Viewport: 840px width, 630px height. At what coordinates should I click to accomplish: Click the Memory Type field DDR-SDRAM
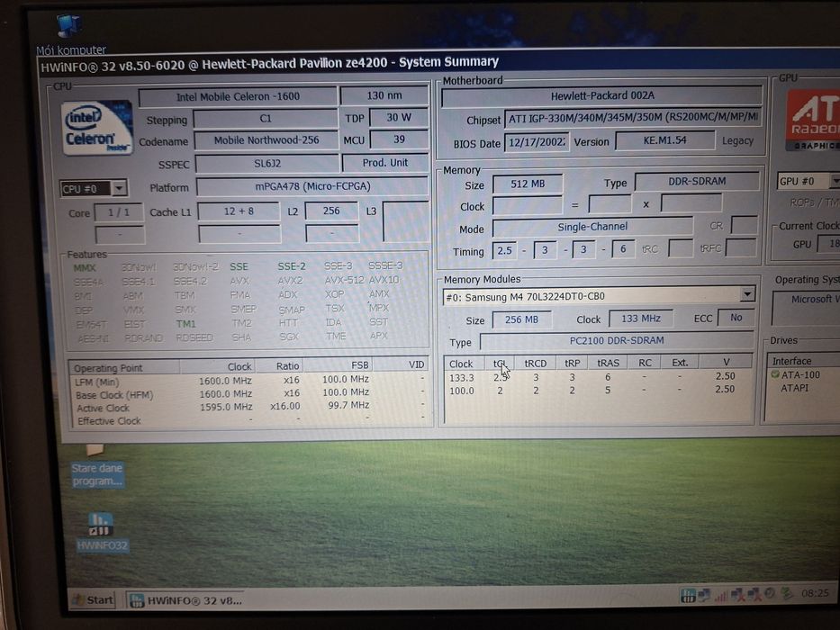click(x=697, y=181)
